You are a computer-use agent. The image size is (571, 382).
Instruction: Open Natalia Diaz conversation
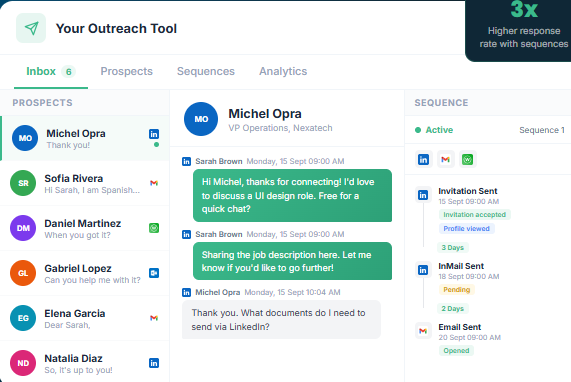85,362
